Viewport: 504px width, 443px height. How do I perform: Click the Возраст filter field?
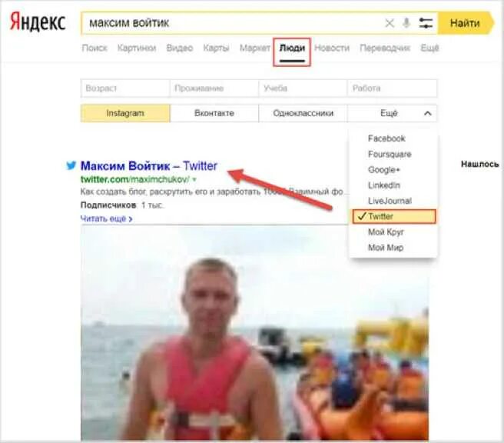125,88
